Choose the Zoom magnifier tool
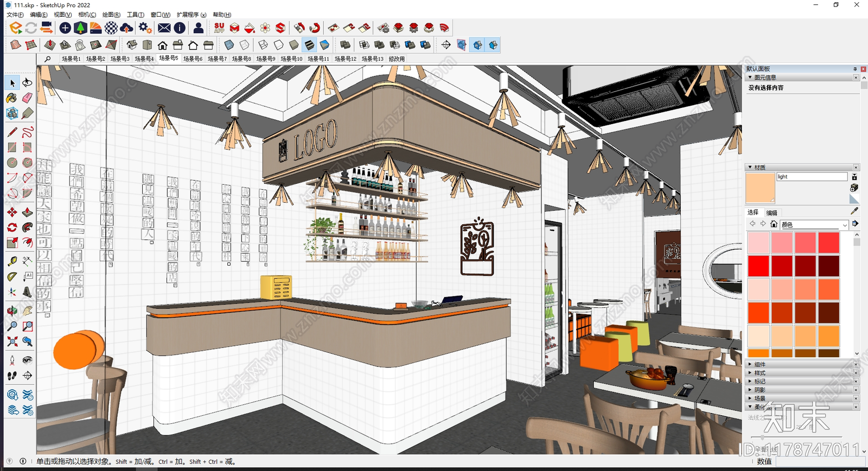The height and width of the screenshot is (471, 868). pos(12,326)
